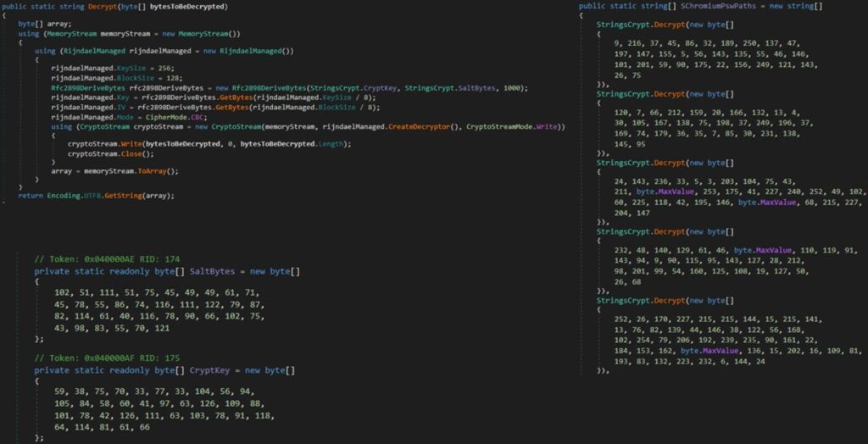868x444 pixels.
Task: Click the Token 0x040000AE RID 174 comment
Action: [107, 259]
